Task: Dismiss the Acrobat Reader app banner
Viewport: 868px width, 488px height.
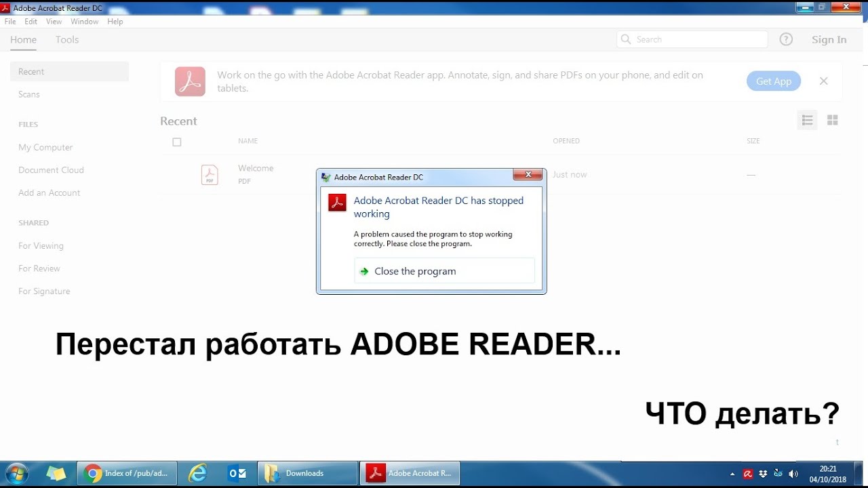Action: tap(824, 81)
